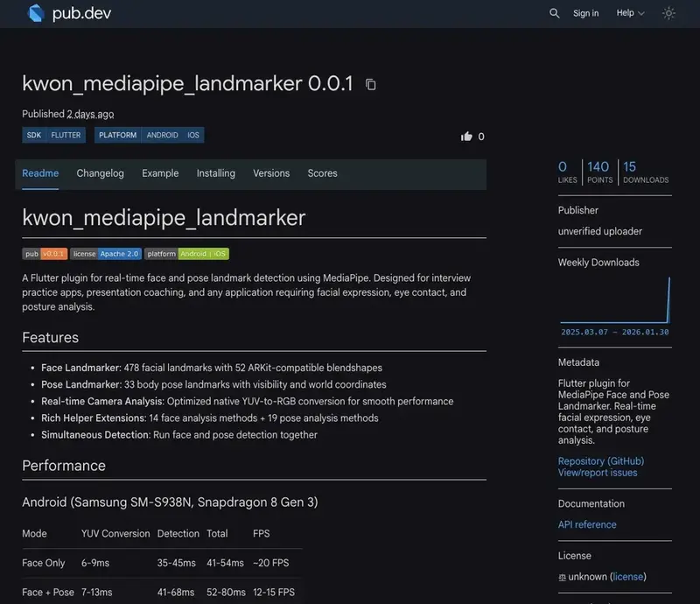Click the SDK tag

[34, 135]
